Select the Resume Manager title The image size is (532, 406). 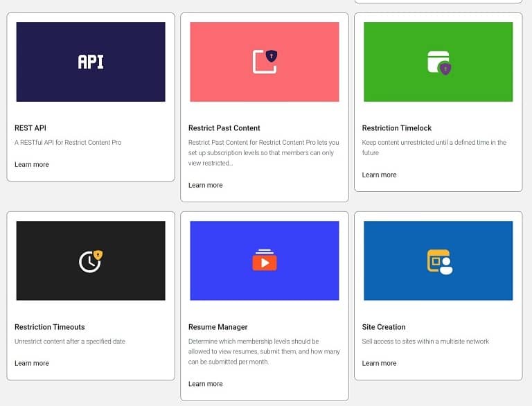point(218,327)
